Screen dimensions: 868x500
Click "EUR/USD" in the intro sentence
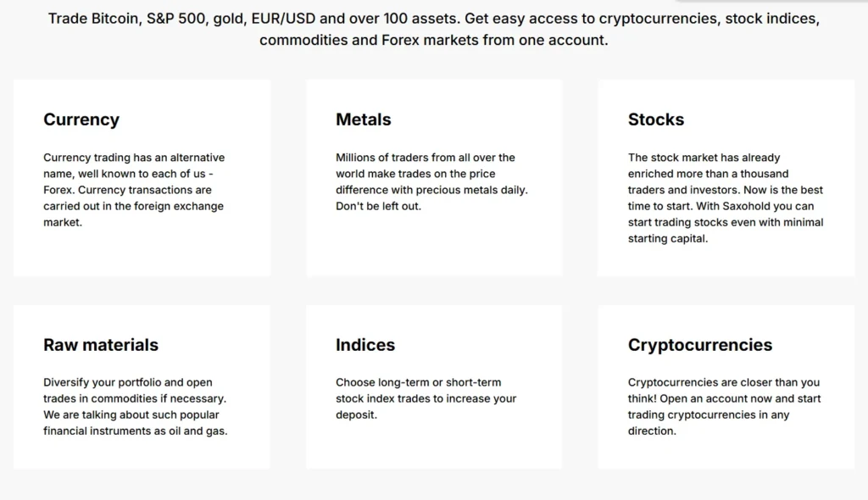tap(281, 19)
